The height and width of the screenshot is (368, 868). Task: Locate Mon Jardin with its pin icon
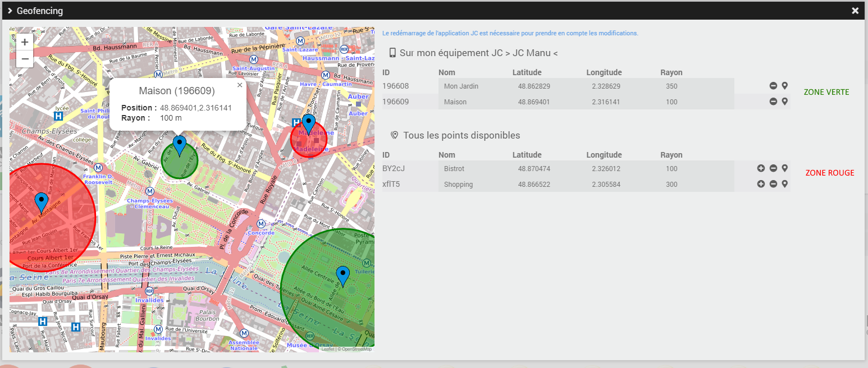[x=785, y=86]
